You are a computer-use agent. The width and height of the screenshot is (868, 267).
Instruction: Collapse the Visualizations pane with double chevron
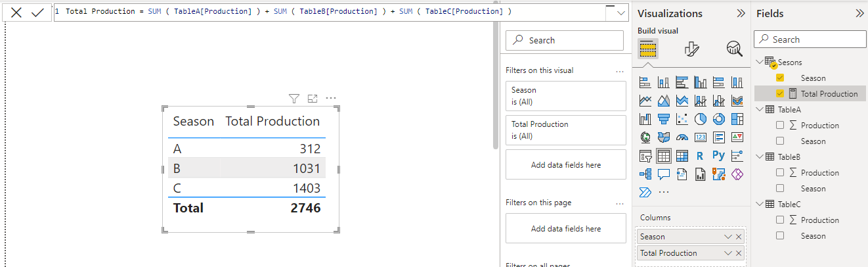[x=741, y=13]
